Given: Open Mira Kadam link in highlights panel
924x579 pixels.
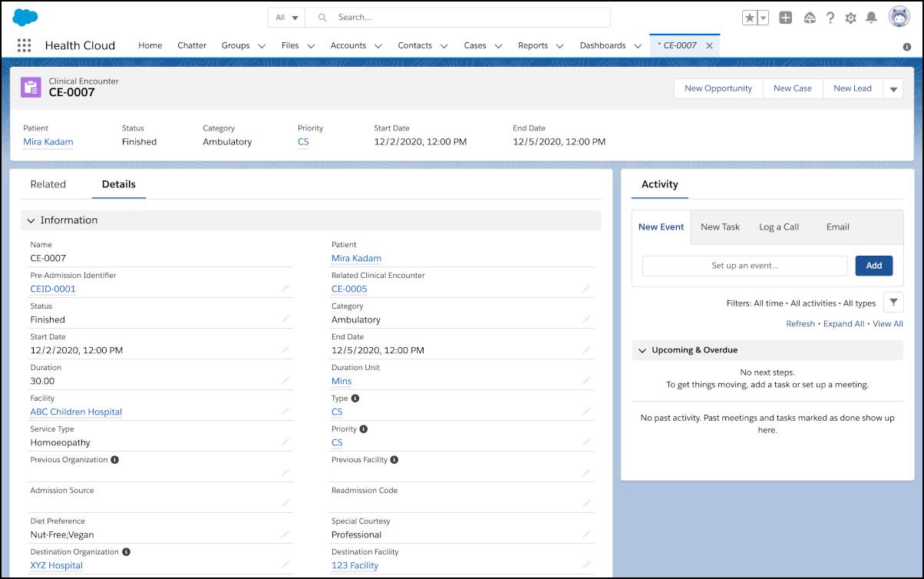Looking at the screenshot, I should point(48,142).
